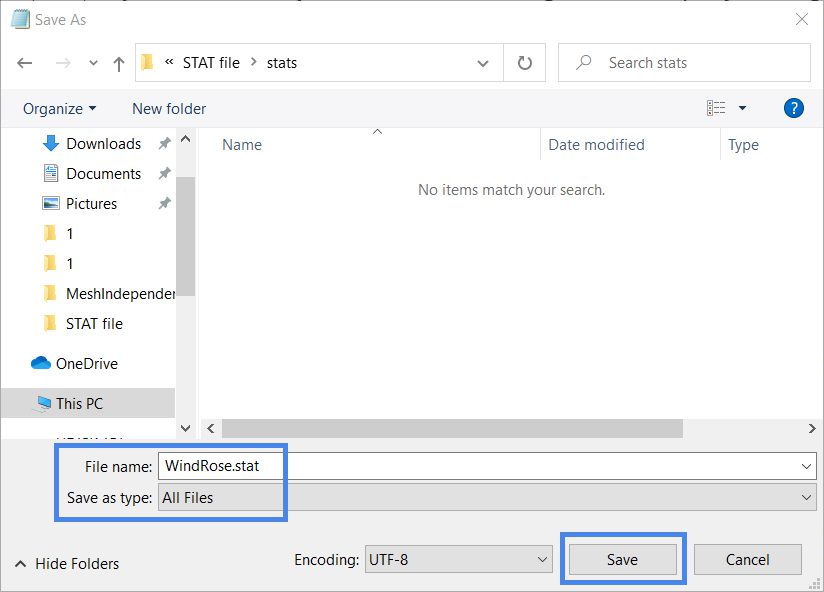Click the New folder button
Screen dimensions: 824x592
[168, 108]
